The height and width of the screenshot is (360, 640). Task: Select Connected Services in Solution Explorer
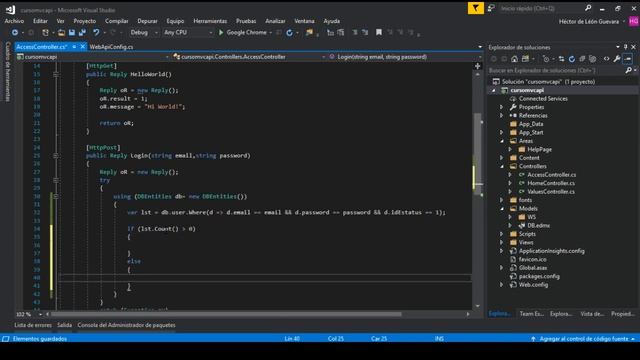click(x=543, y=99)
